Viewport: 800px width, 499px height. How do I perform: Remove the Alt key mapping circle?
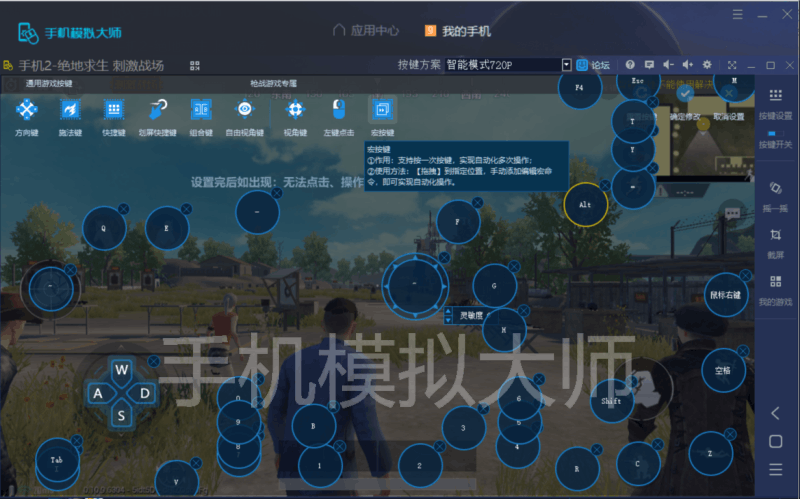[x=606, y=185]
